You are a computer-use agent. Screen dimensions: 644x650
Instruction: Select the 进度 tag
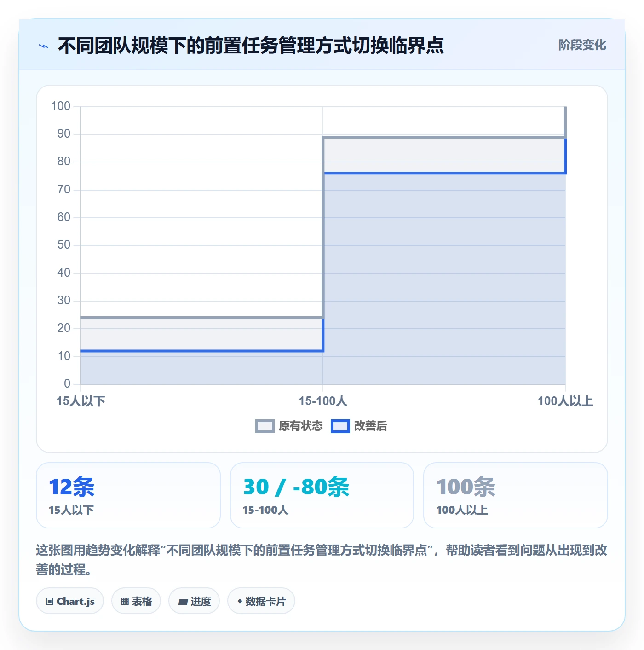[194, 601]
